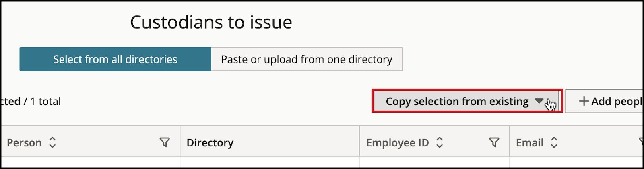Screen dimensions: 644x169
Task: Open the partially visible Email filter icon
Action: (x=641, y=142)
